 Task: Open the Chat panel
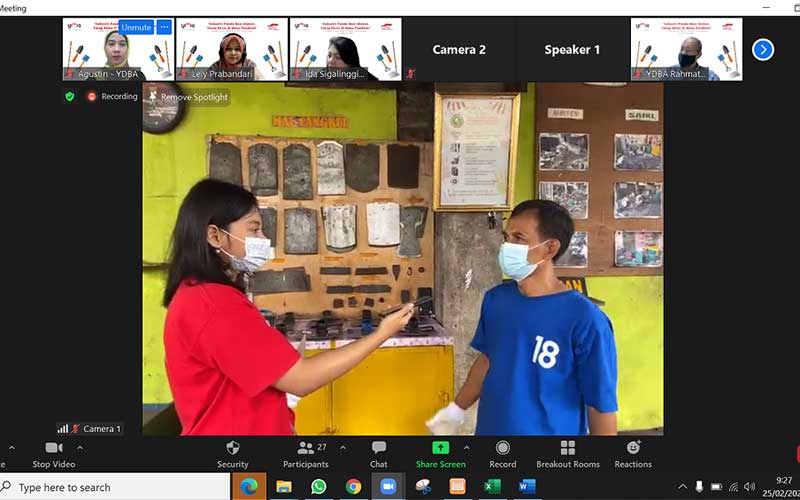[378, 448]
